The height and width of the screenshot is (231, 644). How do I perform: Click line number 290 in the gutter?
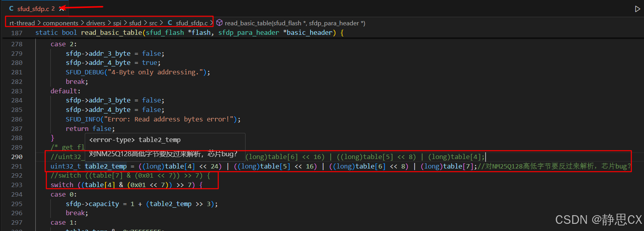pyautogui.click(x=17, y=157)
